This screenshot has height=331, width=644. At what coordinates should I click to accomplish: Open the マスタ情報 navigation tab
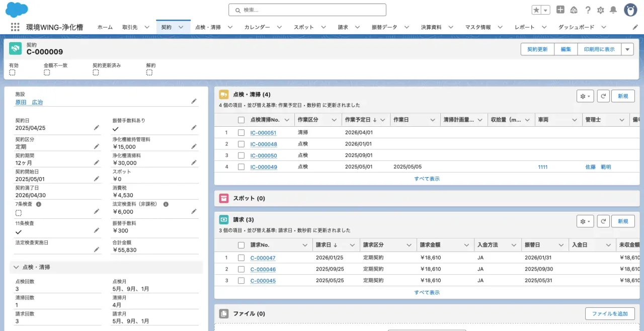pos(478,27)
